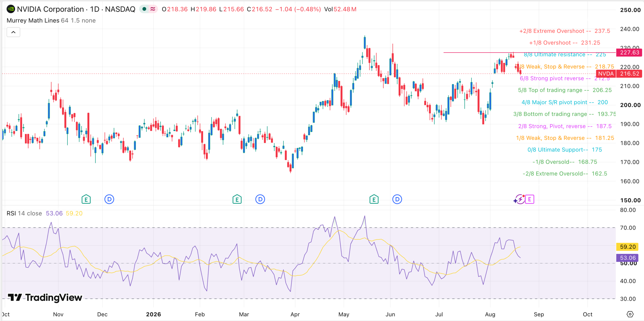Click the 3/8 Bottom of trading range label

[565, 114]
